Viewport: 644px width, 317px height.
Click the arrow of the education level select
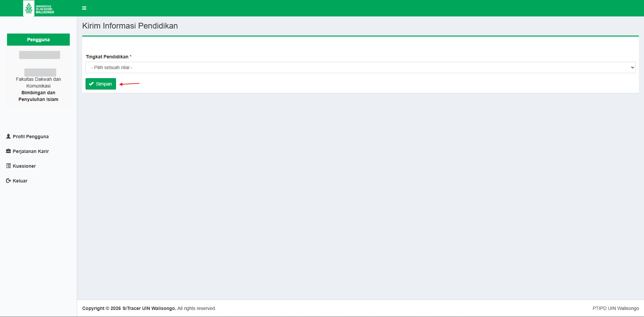[632, 67]
